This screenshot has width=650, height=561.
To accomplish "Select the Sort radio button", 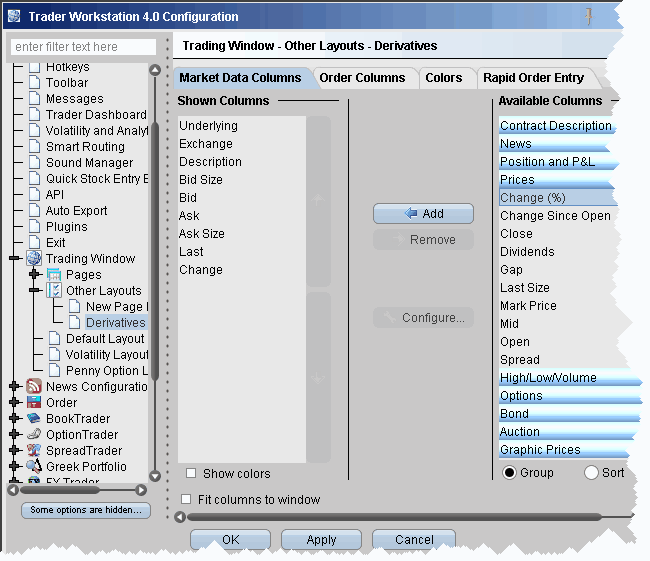I will point(591,473).
